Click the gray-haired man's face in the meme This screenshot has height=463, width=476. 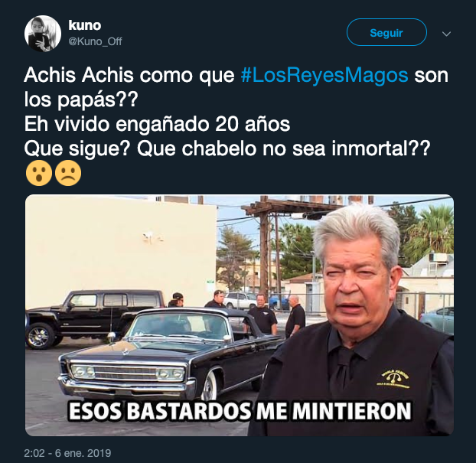pos(358,279)
